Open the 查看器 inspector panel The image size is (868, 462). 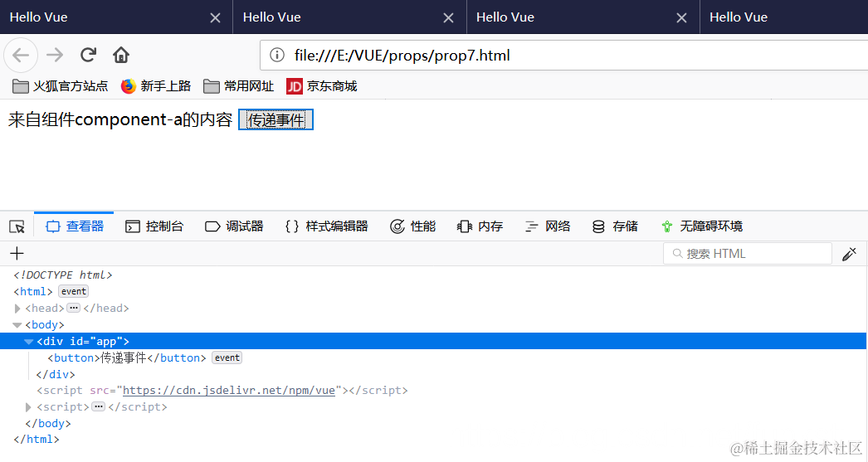[74, 226]
